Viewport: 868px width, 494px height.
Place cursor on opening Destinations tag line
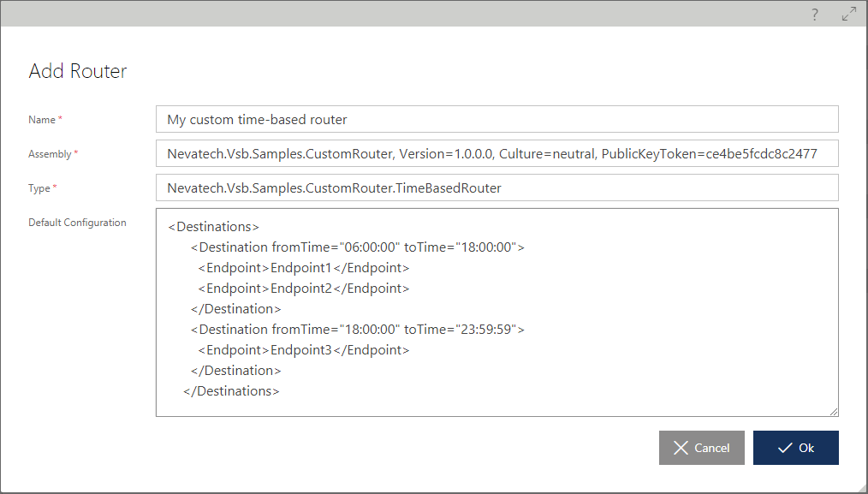tap(214, 227)
